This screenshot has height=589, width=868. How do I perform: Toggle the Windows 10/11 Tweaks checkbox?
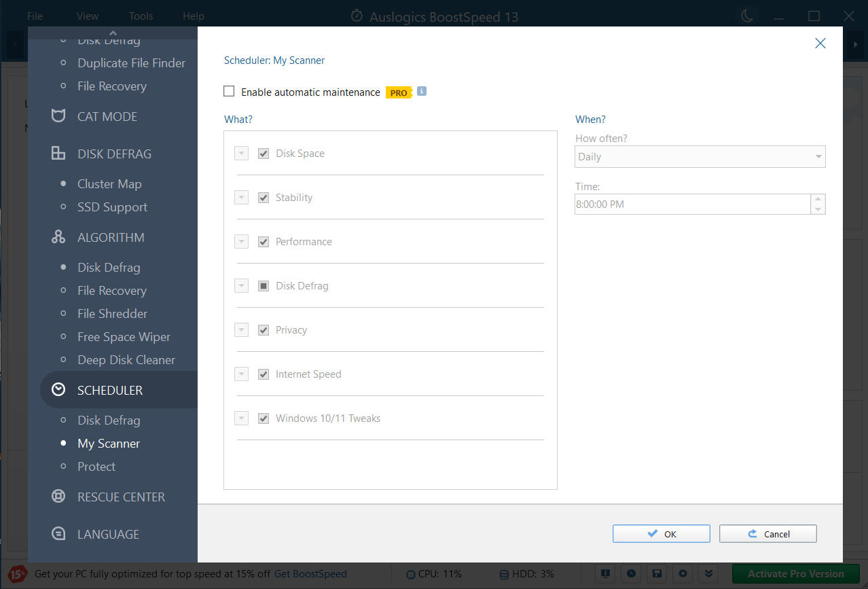click(x=264, y=418)
